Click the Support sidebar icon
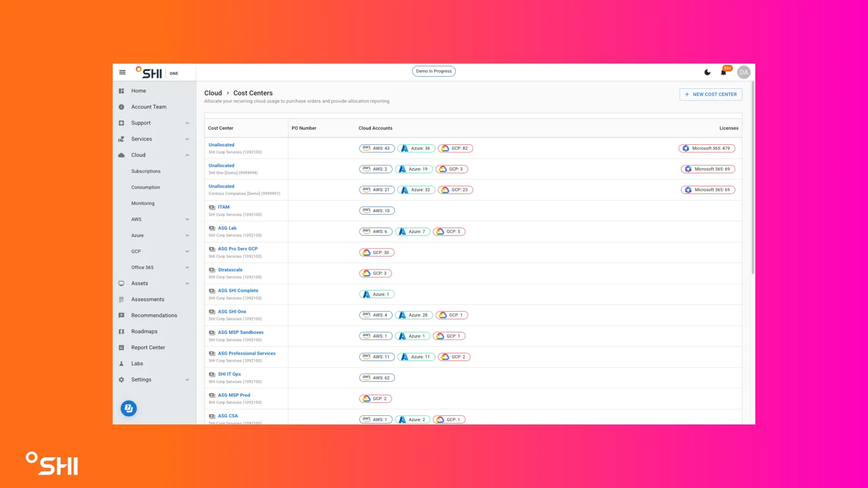Viewport: 868px width, 488px height. (x=122, y=123)
